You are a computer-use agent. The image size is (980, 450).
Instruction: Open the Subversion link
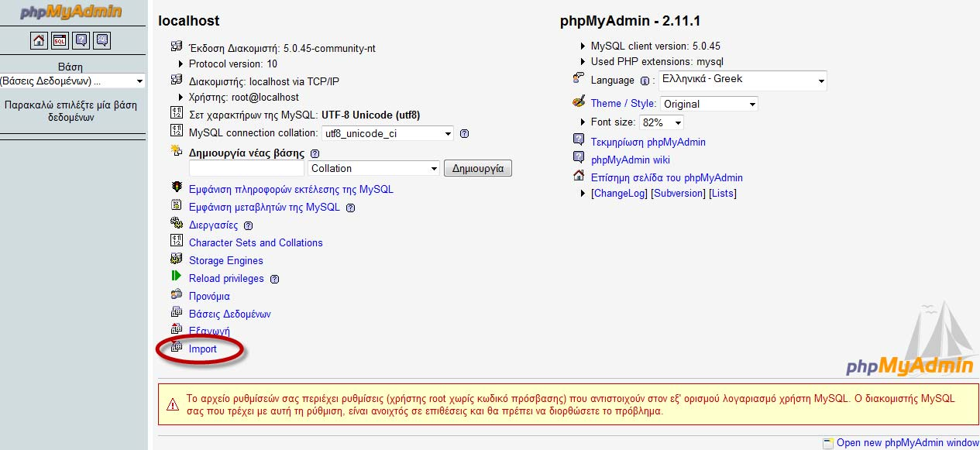coord(679,193)
